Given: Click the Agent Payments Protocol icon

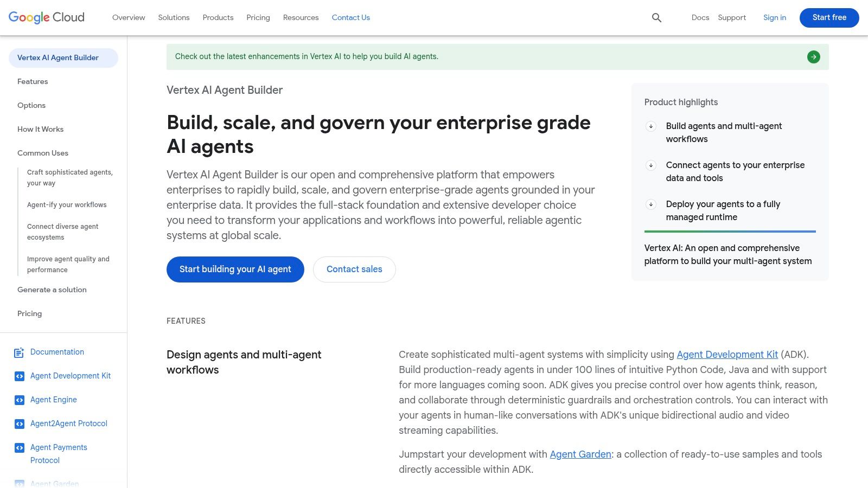Looking at the screenshot, I should click(x=18, y=447).
